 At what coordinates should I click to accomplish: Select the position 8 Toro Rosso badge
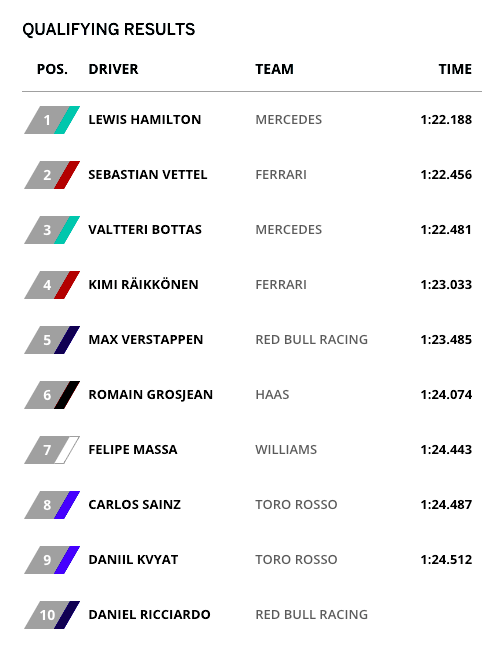[52, 504]
